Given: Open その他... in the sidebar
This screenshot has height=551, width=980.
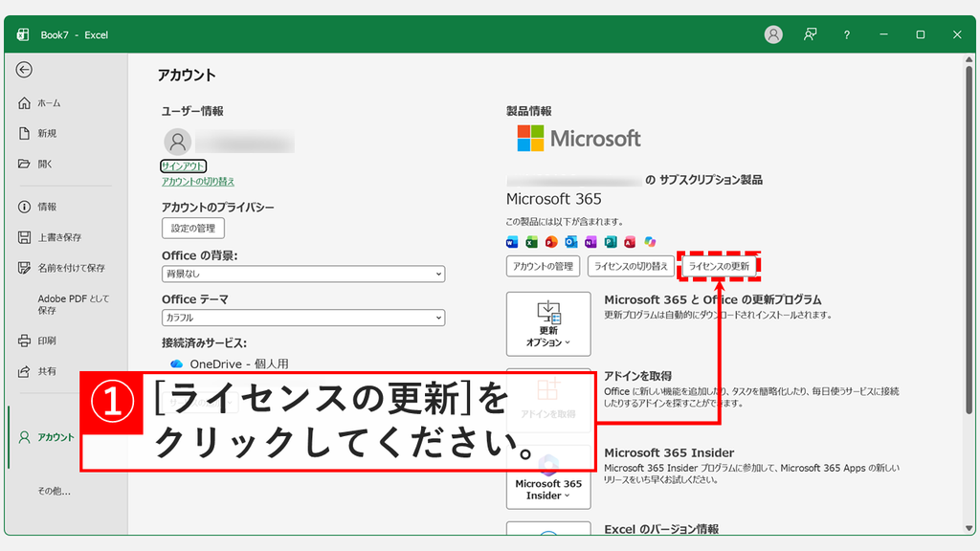Looking at the screenshot, I should [54, 491].
